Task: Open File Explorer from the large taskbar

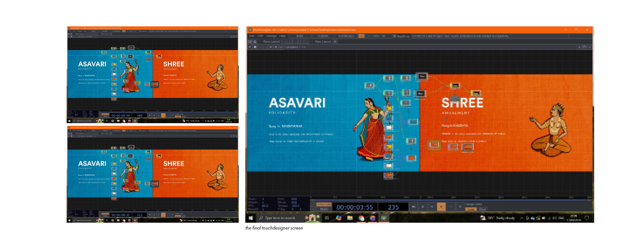Action: coord(350,218)
